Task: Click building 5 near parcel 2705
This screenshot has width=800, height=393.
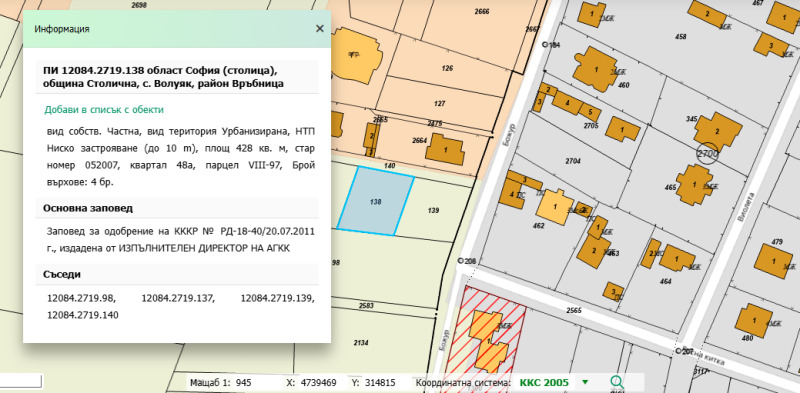Action: 590,112
